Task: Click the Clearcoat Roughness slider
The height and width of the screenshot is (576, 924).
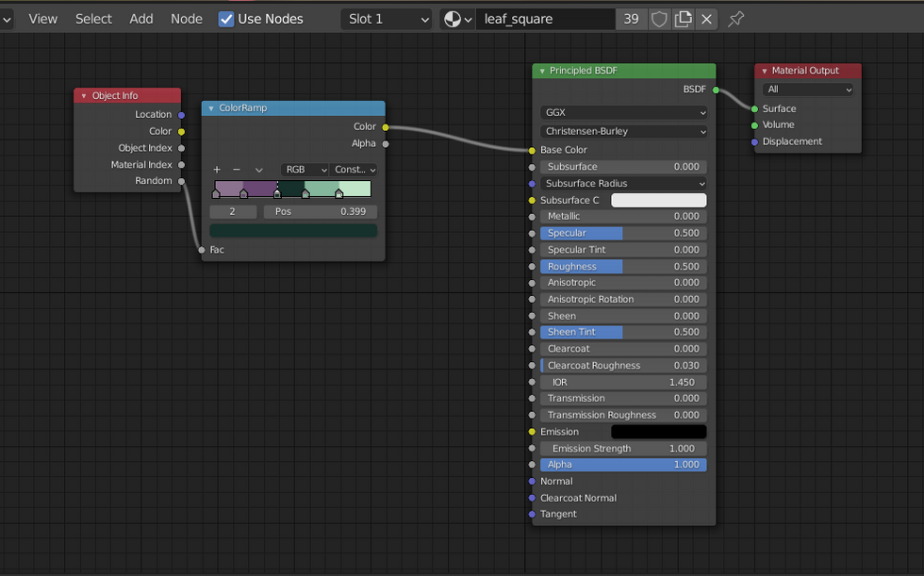Action: 623,366
